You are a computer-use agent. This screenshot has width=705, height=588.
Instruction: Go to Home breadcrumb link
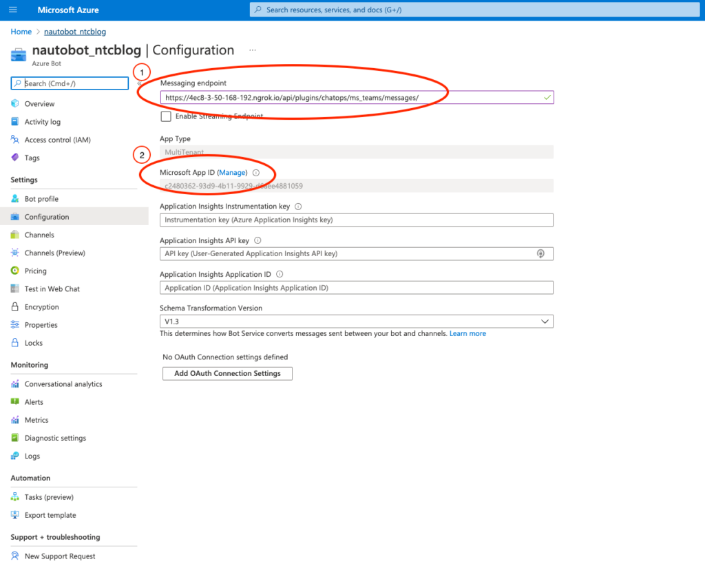(21, 32)
